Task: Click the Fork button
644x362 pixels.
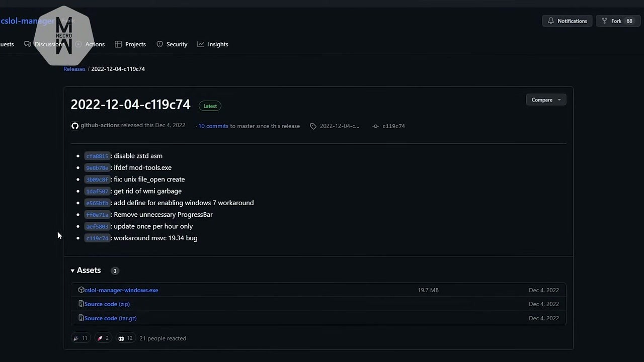Action: [x=617, y=21]
